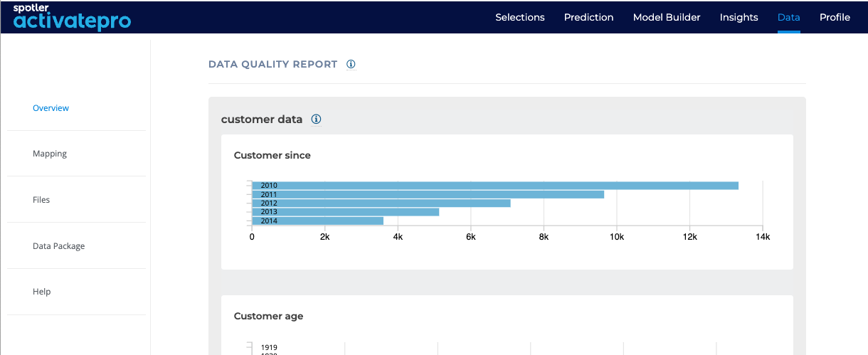Go to the Prediction tab
The height and width of the screenshot is (355, 868).
588,17
